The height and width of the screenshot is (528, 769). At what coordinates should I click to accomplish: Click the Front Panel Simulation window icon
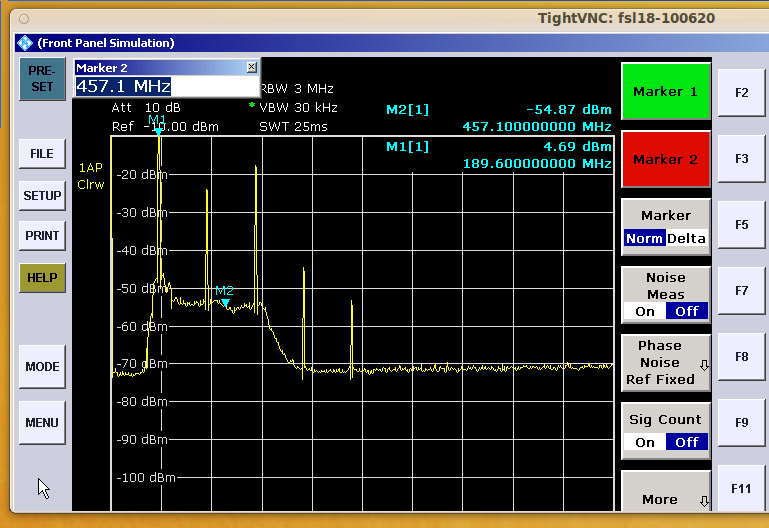25,43
